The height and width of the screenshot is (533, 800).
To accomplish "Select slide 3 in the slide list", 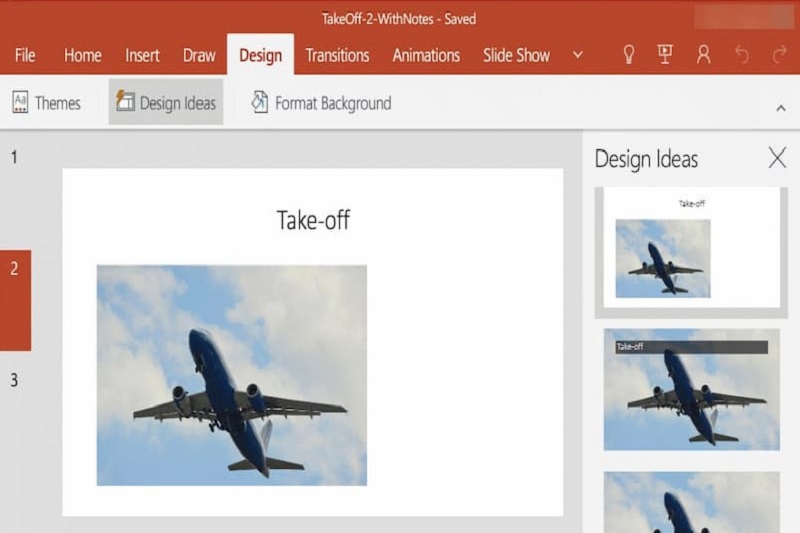I will point(14,380).
